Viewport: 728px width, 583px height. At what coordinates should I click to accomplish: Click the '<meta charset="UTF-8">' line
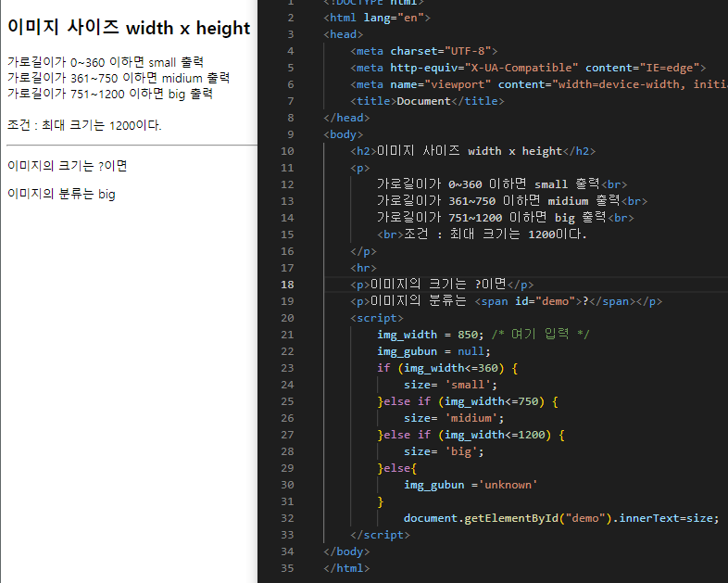tap(424, 51)
